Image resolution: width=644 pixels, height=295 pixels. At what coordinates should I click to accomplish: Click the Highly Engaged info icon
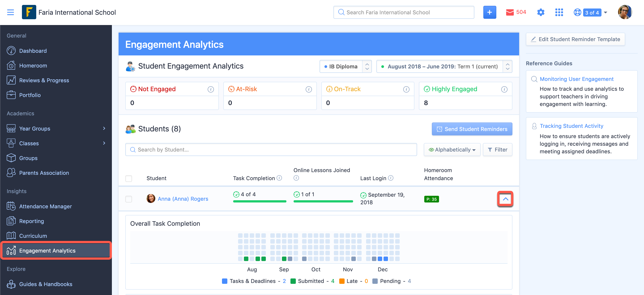coord(504,89)
